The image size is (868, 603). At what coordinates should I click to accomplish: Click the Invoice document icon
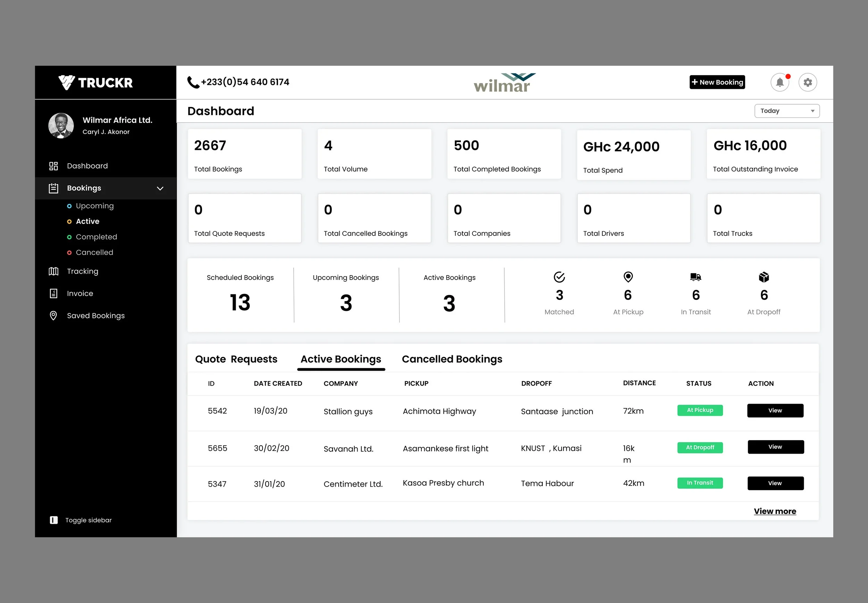tap(53, 294)
